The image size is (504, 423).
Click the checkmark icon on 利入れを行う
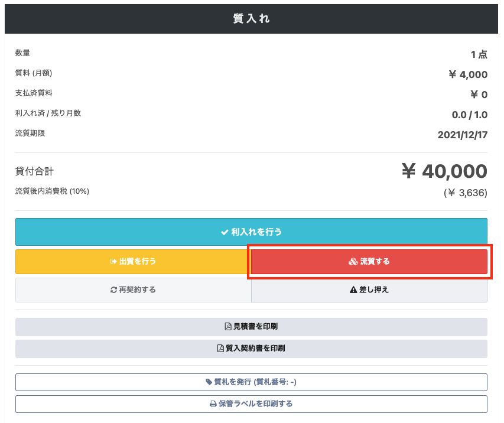coord(225,232)
